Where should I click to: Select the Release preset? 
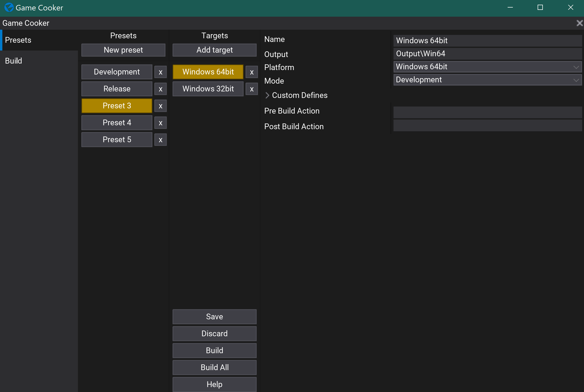[x=116, y=89]
